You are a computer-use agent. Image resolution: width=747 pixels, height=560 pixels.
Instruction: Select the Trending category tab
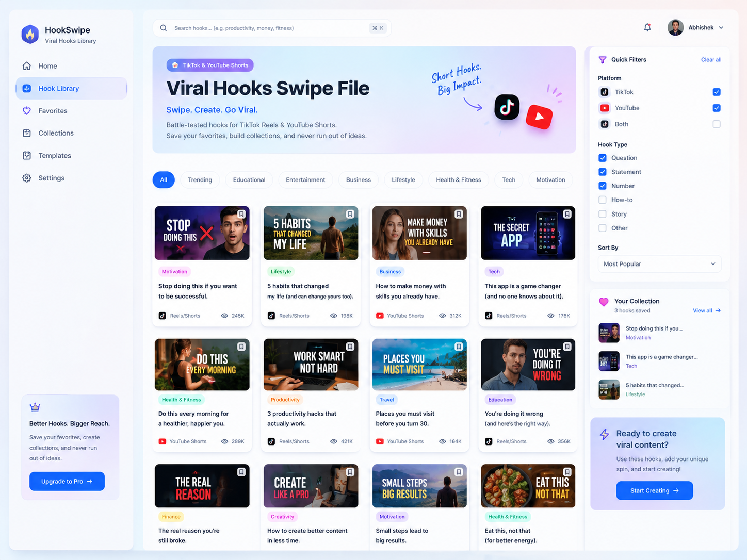pyautogui.click(x=200, y=180)
